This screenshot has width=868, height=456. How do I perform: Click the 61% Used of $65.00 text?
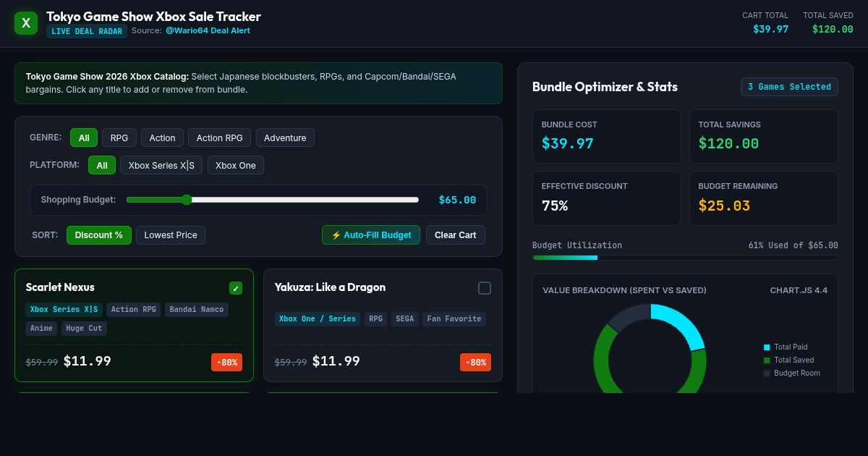pos(793,245)
